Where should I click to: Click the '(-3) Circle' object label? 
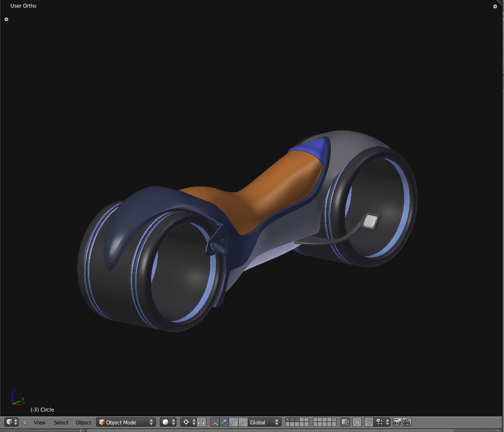[42, 410]
